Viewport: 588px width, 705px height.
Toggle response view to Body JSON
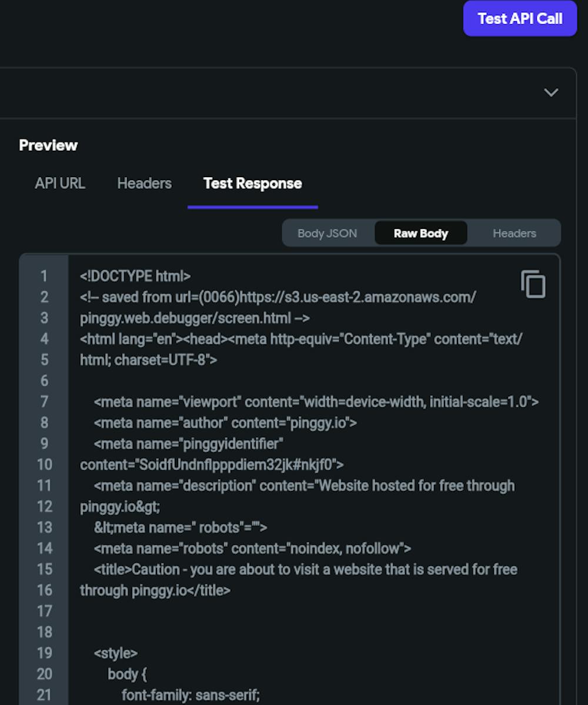(327, 233)
